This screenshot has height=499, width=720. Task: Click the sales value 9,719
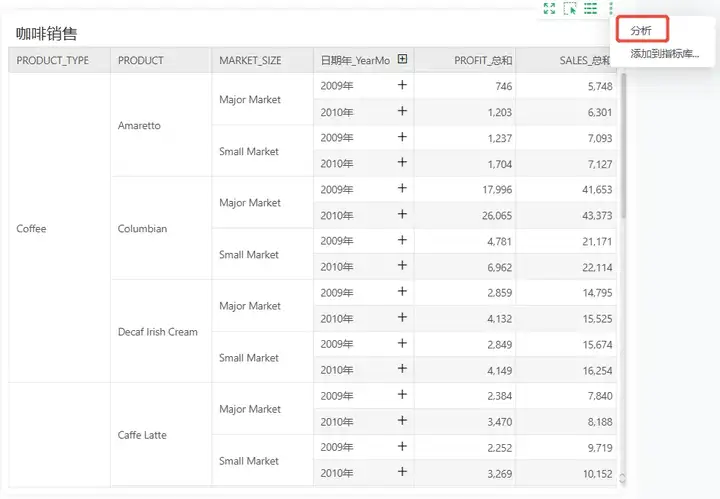click(x=600, y=448)
